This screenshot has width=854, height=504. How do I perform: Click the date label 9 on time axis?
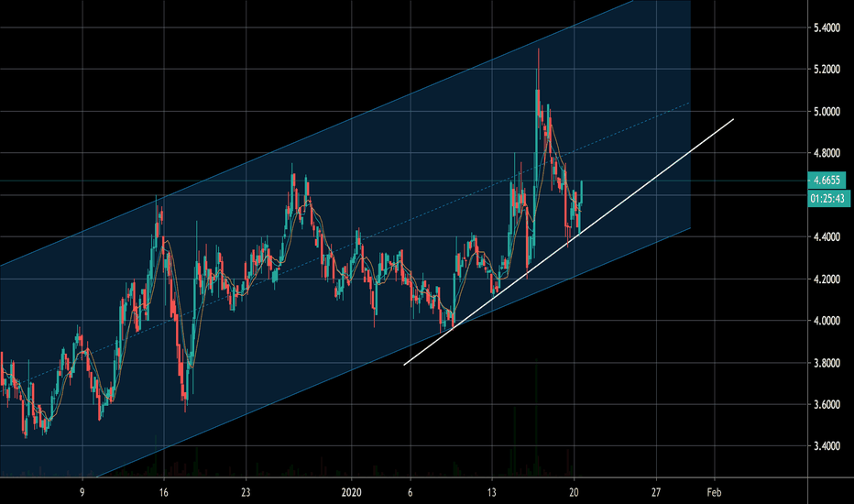[x=82, y=493]
